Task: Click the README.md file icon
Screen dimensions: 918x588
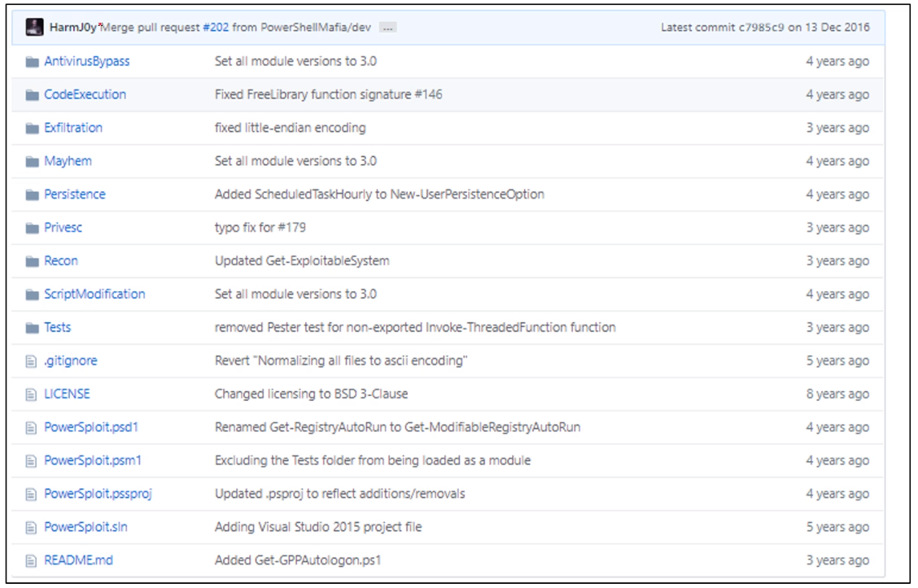Action: point(32,561)
